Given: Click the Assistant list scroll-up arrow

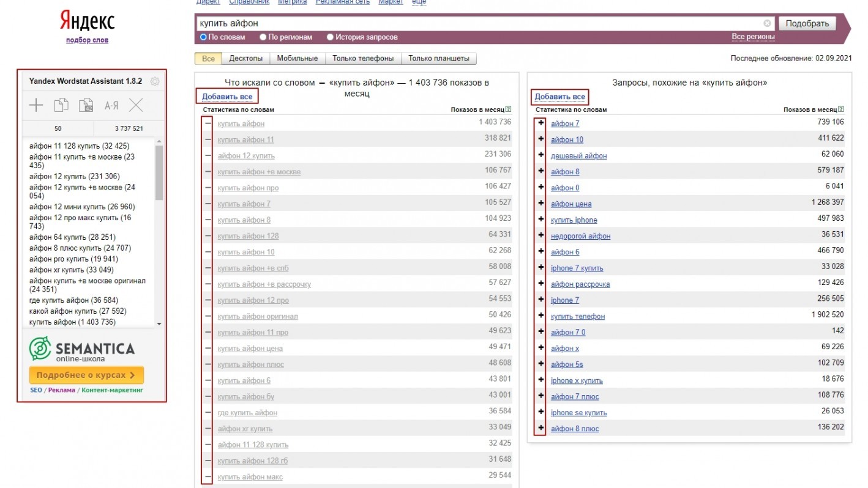Looking at the screenshot, I should (x=159, y=141).
